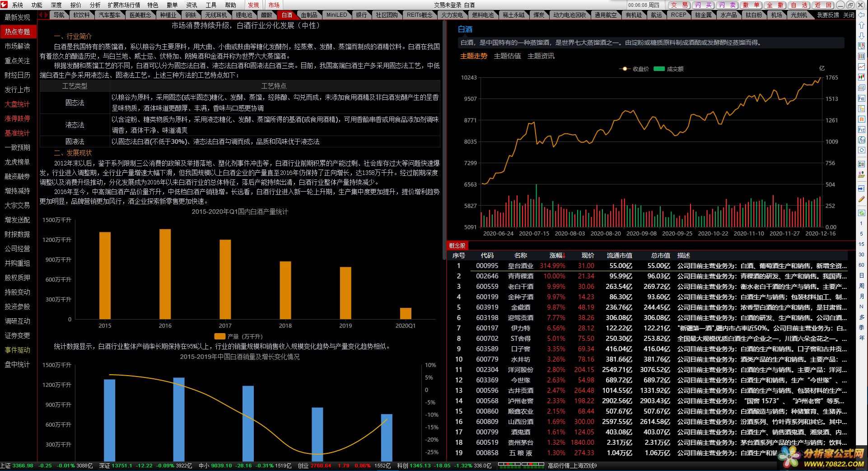Click the green refresh icon in right toolbar
The width and height of the screenshot is (868, 471).
(862, 213)
